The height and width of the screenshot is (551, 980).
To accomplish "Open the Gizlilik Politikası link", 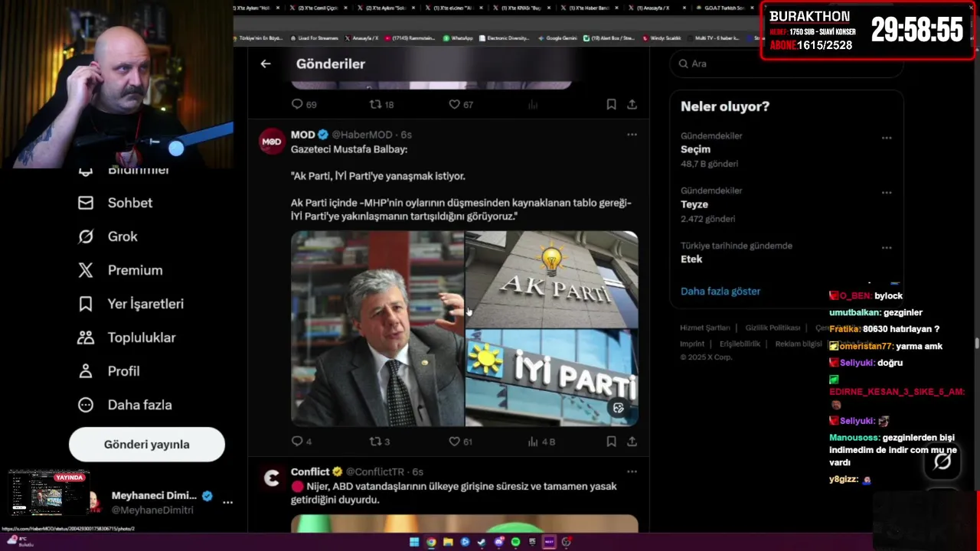I will pyautogui.click(x=773, y=328).
